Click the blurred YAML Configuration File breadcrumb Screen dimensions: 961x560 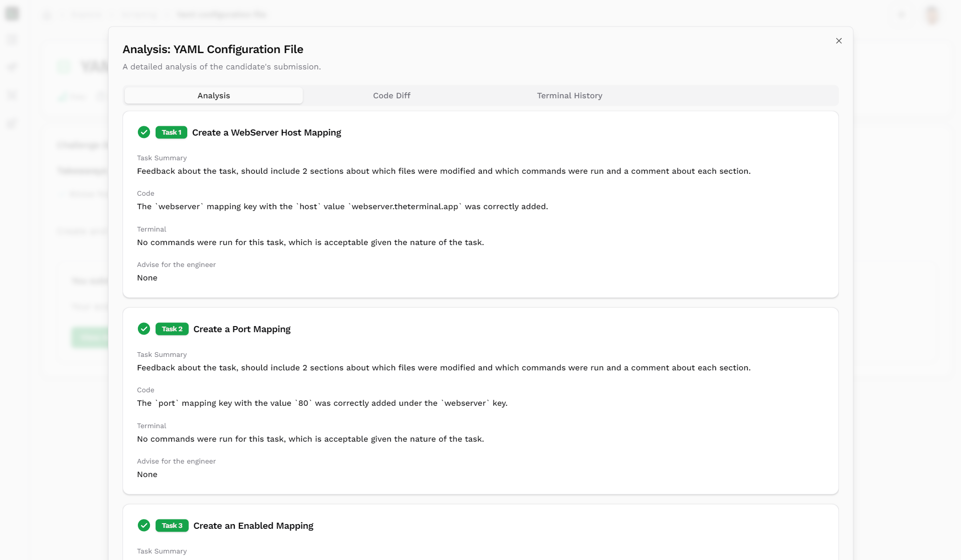[221, 15]
